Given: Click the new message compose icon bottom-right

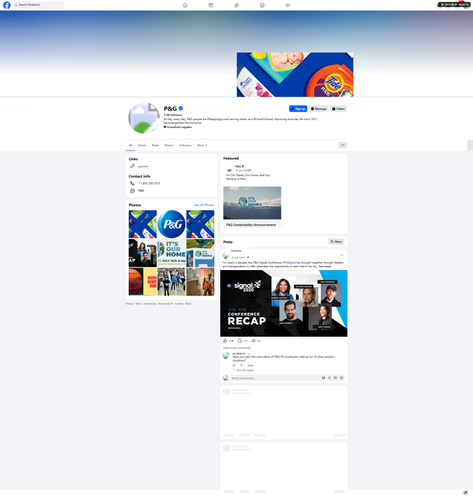Looking at the screenshot, I should coord(465,492).
